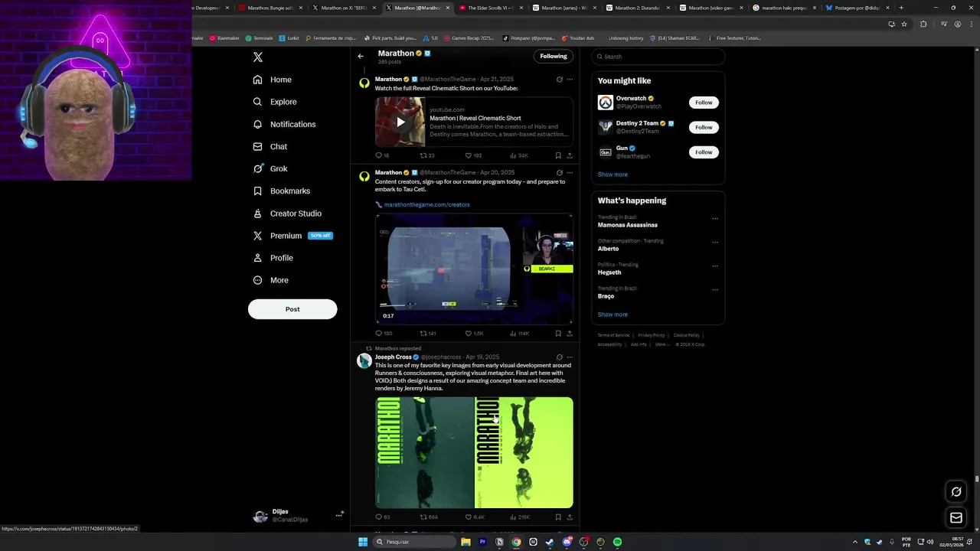Open the floating Messages envelope button

[x=956, y=518]
